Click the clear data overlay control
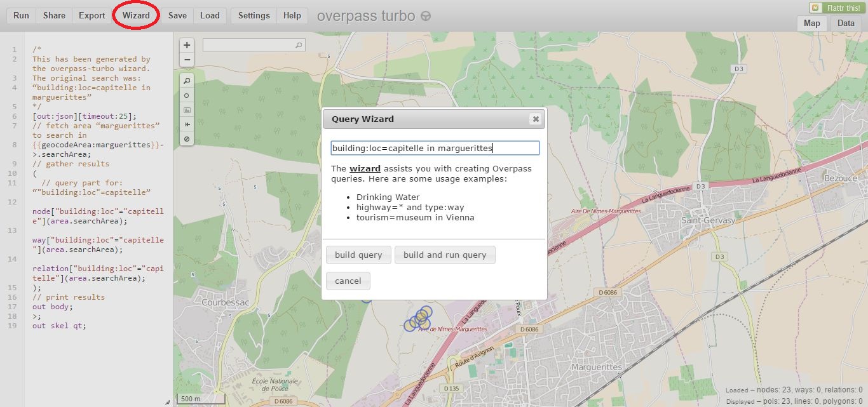Screen dimensions: 868x407 (187, 138)
